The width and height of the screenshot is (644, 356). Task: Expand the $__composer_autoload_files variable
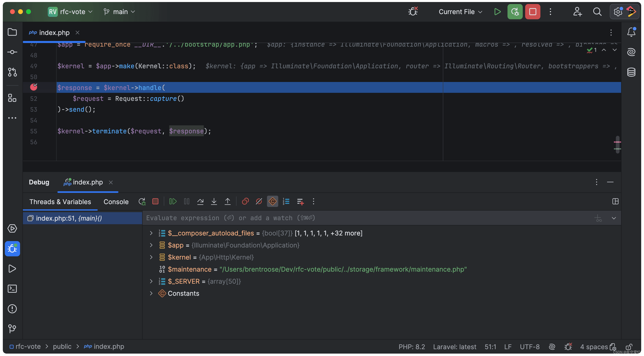pyautogui.click(x=151, y=233)
